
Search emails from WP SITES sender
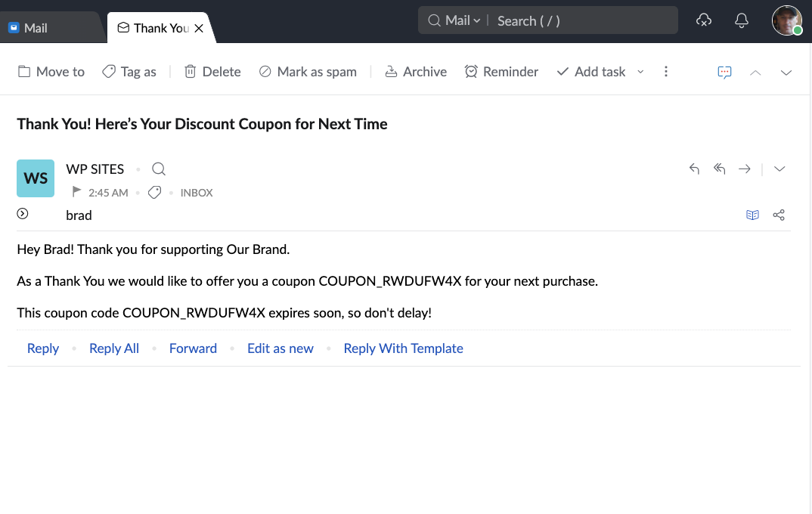coord(159,169)
